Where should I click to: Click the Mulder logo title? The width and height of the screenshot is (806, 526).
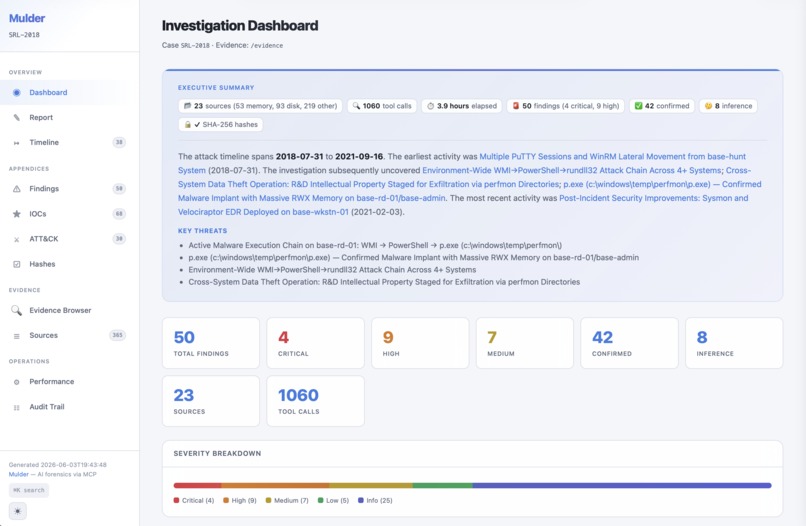(x=27, y=19)
